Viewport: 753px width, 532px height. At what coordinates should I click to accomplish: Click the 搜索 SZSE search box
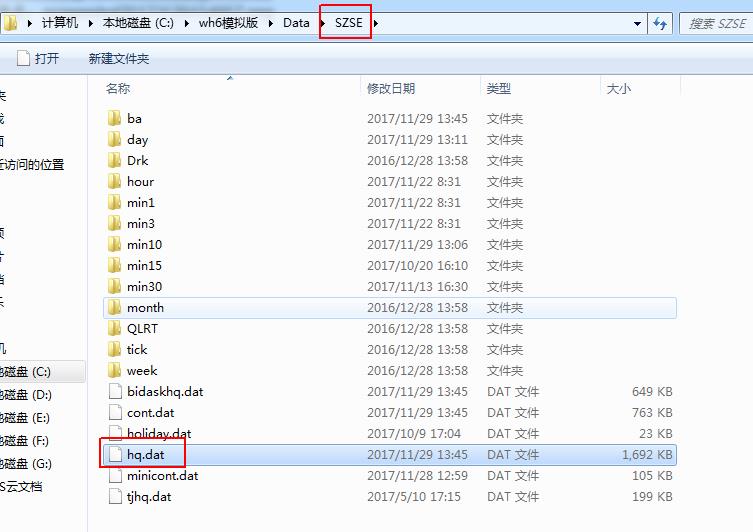[716, 24]
